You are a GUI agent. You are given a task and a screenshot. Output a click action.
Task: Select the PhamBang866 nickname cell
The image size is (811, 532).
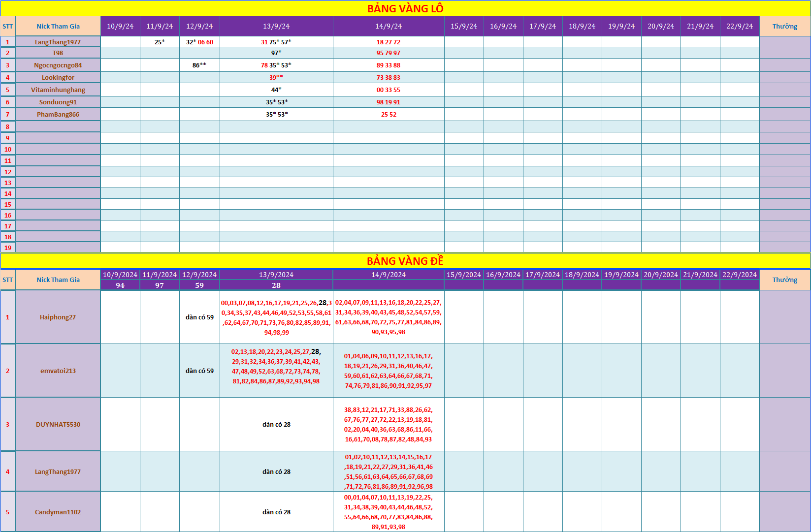click(58, 114)
